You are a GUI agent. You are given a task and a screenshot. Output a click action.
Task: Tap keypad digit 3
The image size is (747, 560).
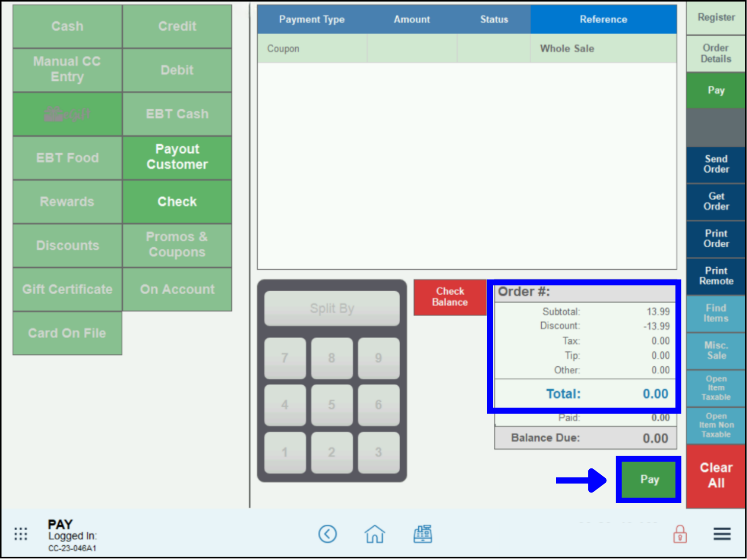point(379,452)
